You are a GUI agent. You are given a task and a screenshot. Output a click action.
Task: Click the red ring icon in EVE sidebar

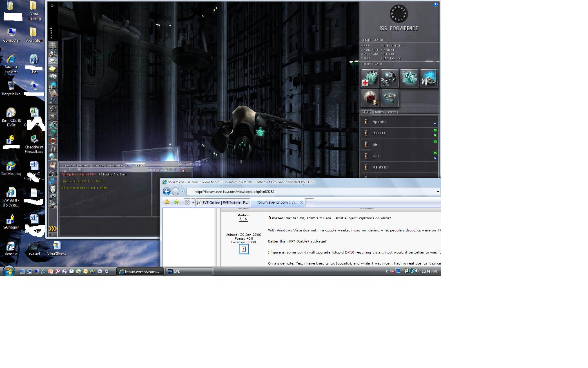click(53, 141)
